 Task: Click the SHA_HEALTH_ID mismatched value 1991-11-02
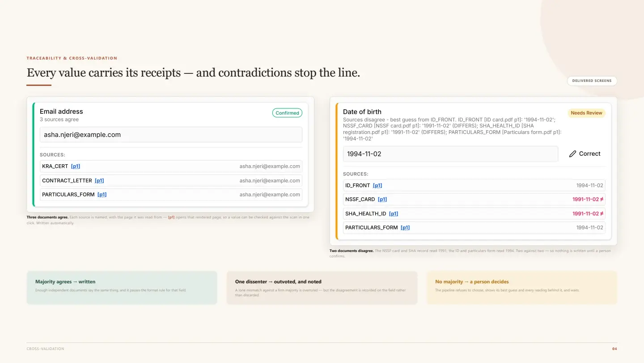588,214
